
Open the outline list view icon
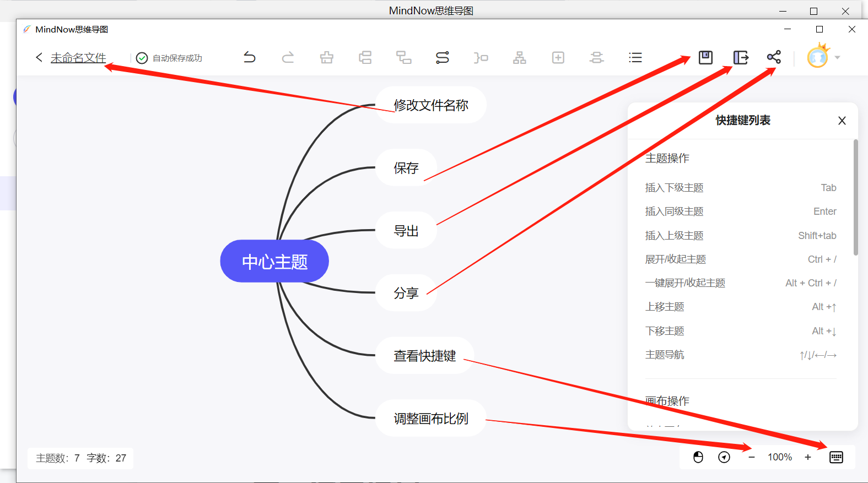[635, 57]
